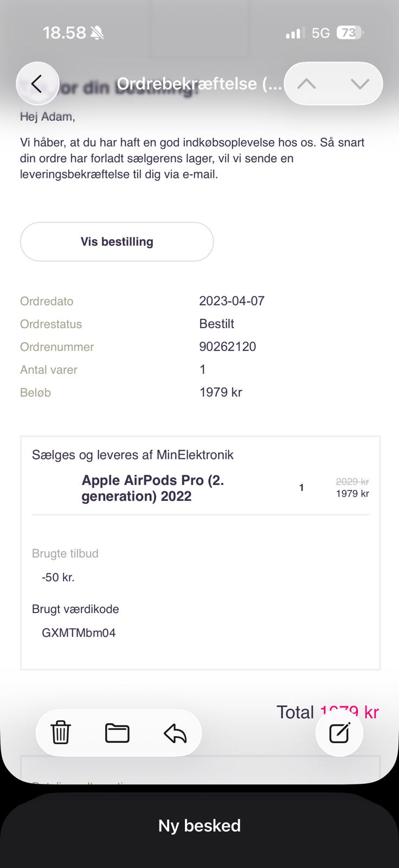The height and width of the screenshot is (868, 399).
Task: Go to previous message with up chevron
Action: click(x=307, y=84)
